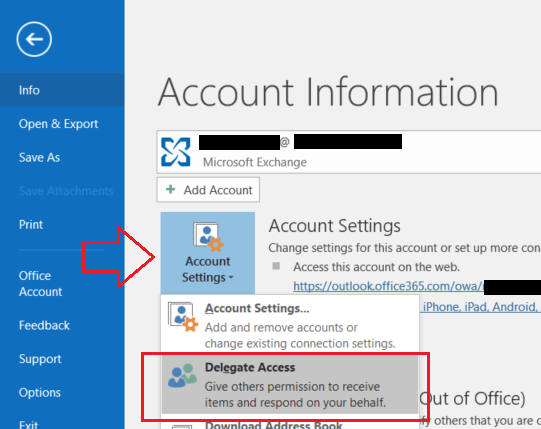541x429 pixels.
Task: Click the green plus icon on Add Account
Action: click(x=170, y=189)
